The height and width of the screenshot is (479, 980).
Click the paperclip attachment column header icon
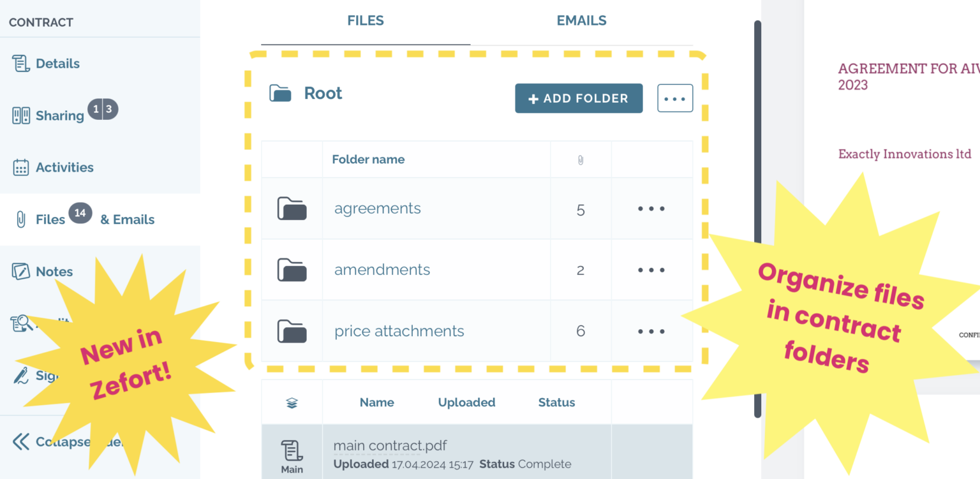coord(580,159)
